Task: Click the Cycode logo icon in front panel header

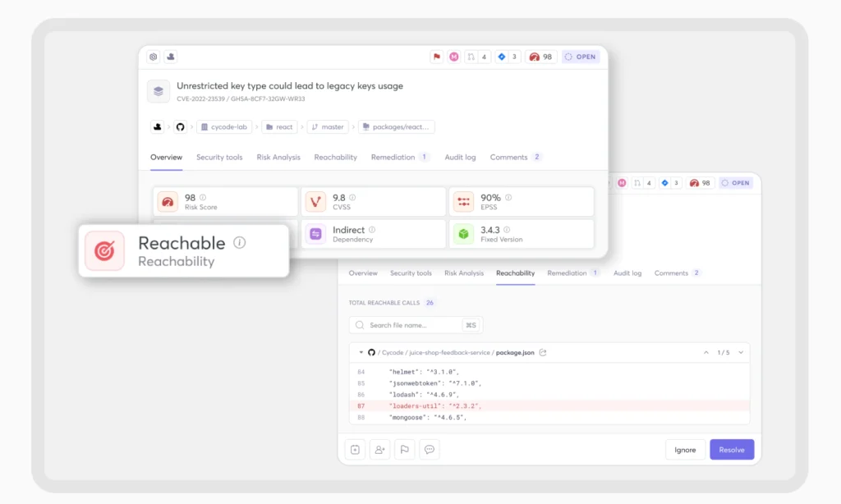Action: pyautogui.click(x=154, y=57)
